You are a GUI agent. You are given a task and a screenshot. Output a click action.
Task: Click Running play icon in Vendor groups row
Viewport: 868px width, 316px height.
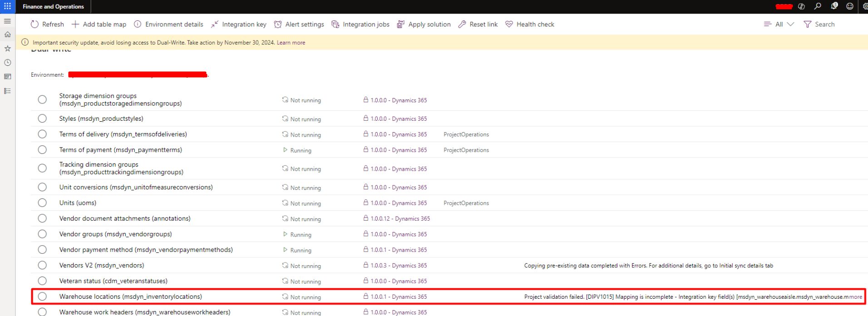point(285,234)
